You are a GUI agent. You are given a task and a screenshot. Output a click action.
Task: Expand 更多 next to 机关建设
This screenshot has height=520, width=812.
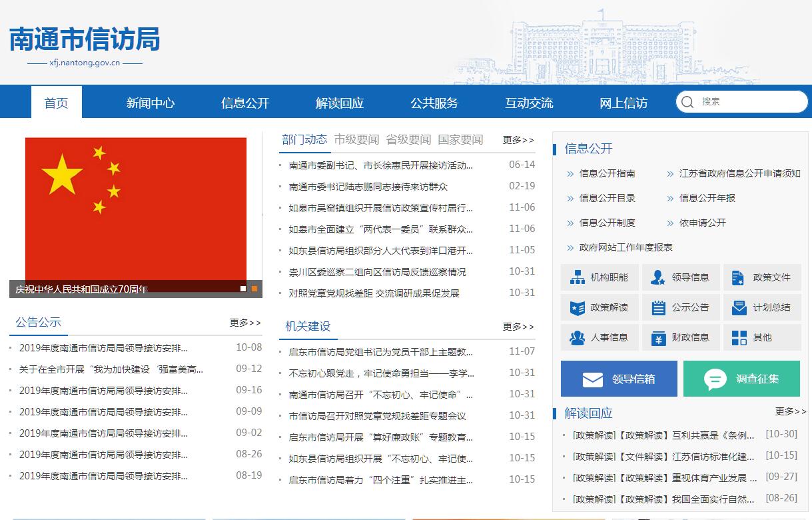(518, 327)
